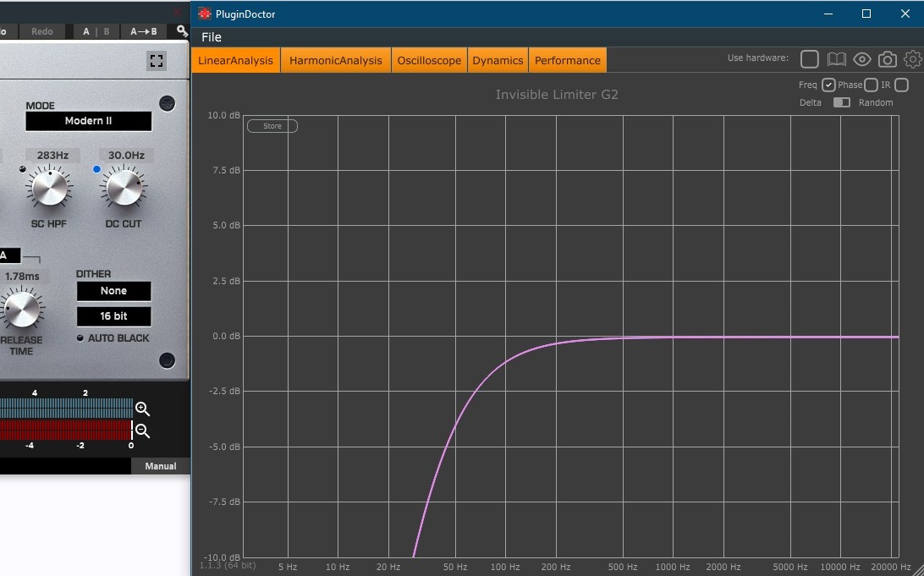Open the File menu
Viewport: 924px width, 576px height.
(x=212, y=37)
